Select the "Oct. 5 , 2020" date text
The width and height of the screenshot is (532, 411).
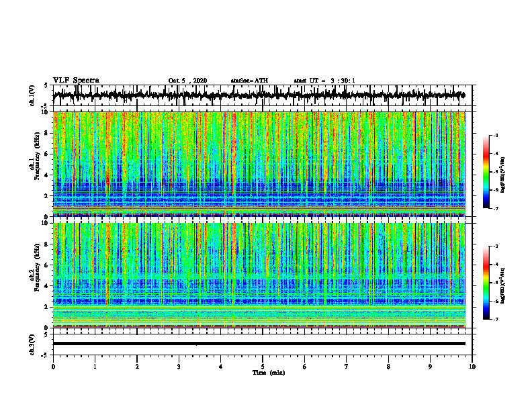pyautogui.click(x=187, y=81)
